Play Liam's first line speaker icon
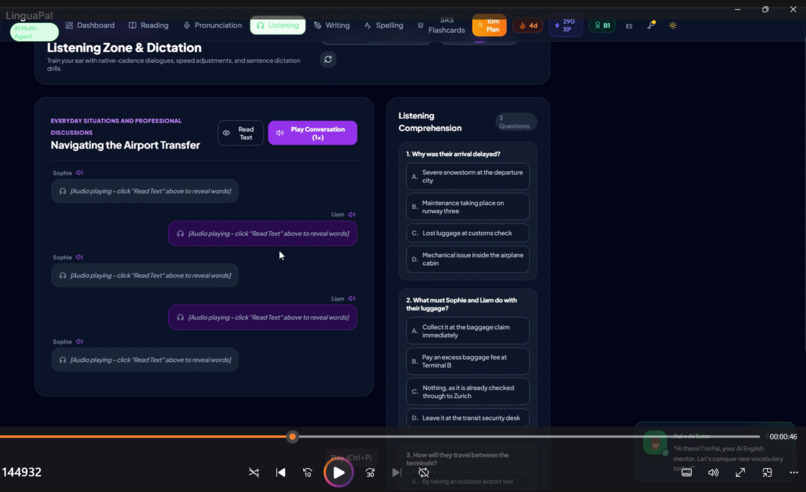 (352, 214)
